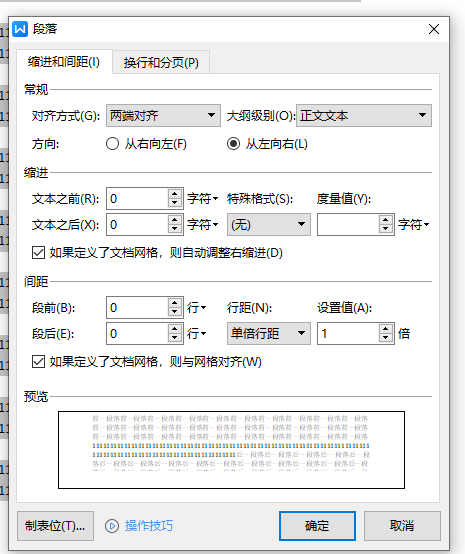Open 字符 unit dropdown beside 文本之前
The image size is (465, 554).
click(202, 199)
